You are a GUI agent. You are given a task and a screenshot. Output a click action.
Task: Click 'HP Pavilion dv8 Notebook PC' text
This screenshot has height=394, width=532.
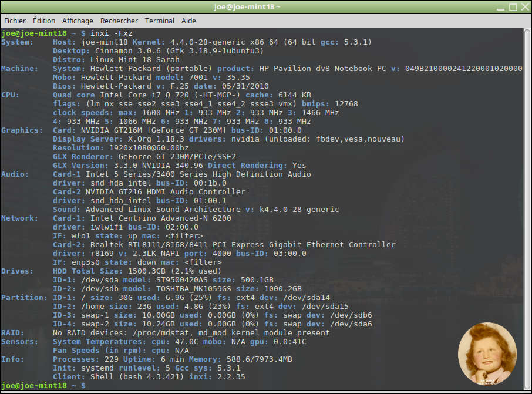322,69
